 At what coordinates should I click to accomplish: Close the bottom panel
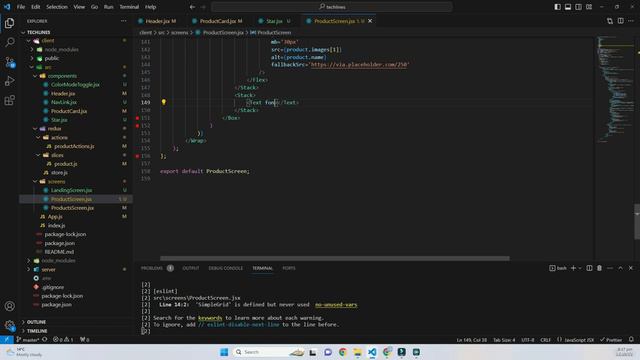pyautogui.click(x=631, y=268)
